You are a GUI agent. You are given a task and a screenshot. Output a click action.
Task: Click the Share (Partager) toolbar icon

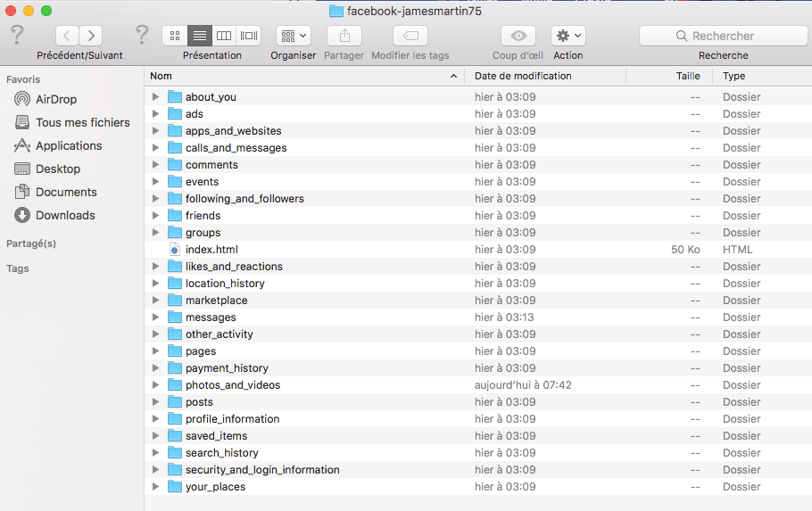[344, 36]
